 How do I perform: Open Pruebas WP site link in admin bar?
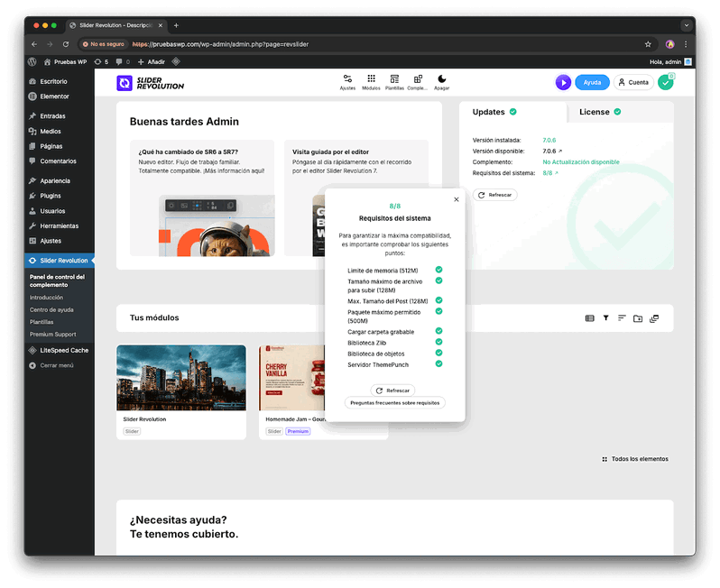pos(65,61)
